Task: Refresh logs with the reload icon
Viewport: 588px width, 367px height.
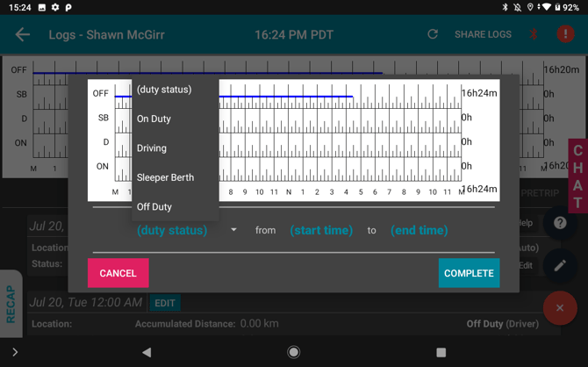Action: [x=433, y=34]
